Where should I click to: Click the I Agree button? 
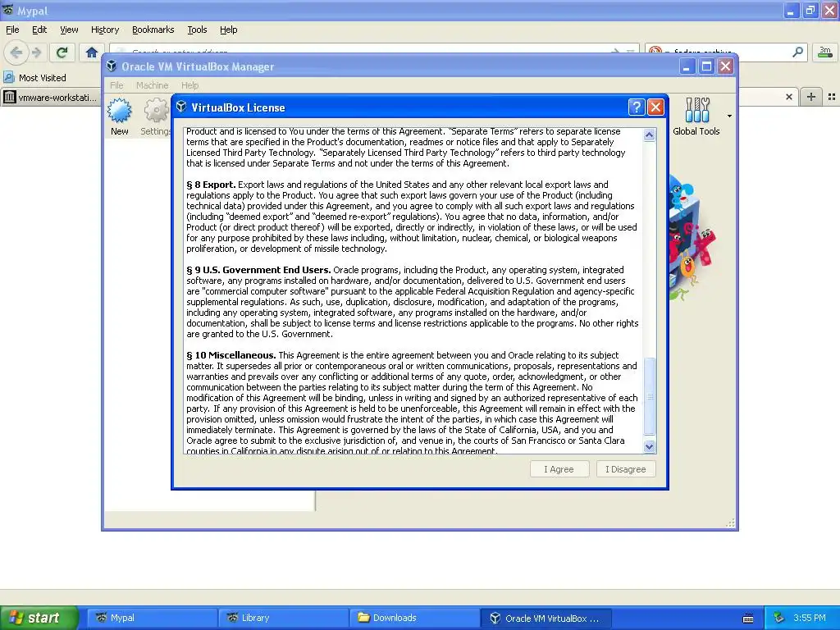coord(559,469)
